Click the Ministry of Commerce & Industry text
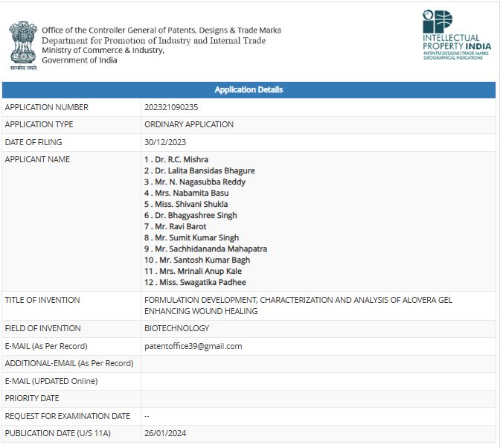500x448 pixels. 103,50
